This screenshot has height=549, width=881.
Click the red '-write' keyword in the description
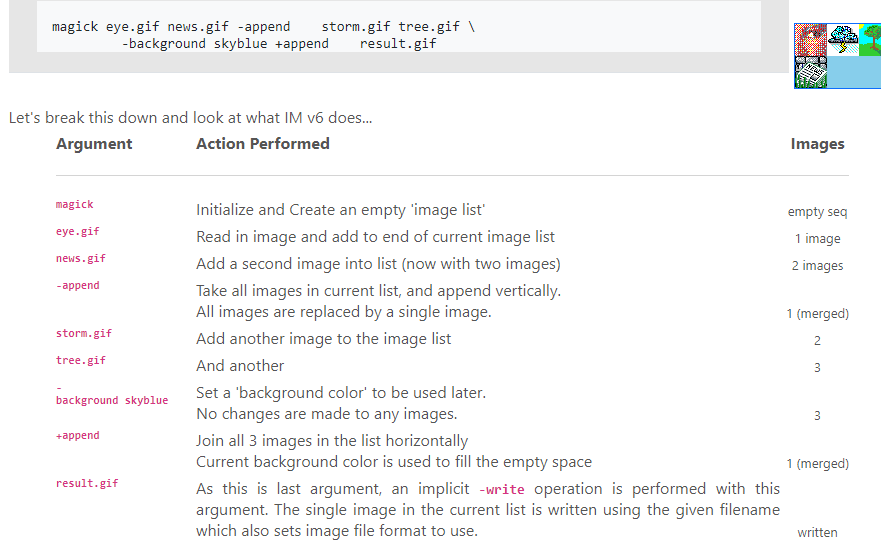point(503,490)
